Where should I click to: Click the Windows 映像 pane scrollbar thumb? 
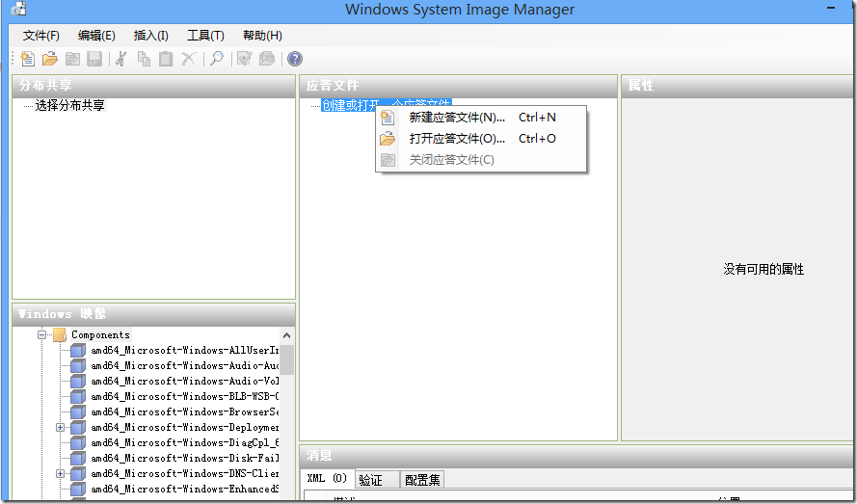click(x=286, y=359)
